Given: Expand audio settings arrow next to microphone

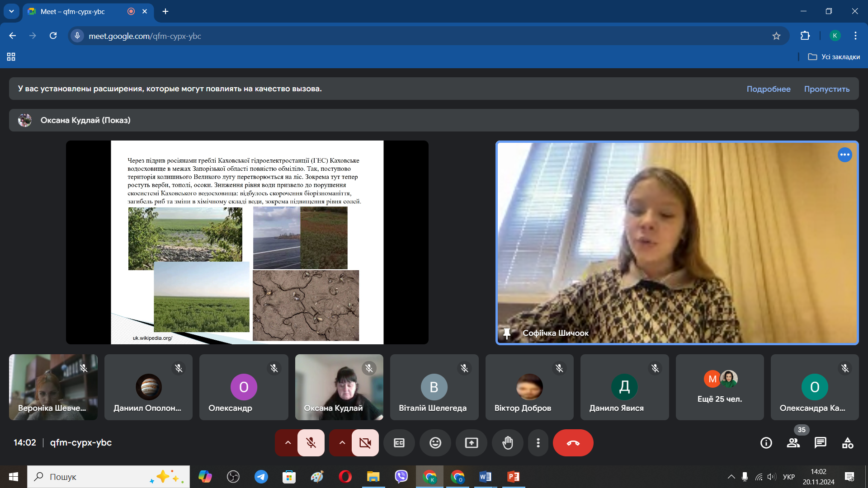Looking at the screenshot, I should tap(288, 443).
